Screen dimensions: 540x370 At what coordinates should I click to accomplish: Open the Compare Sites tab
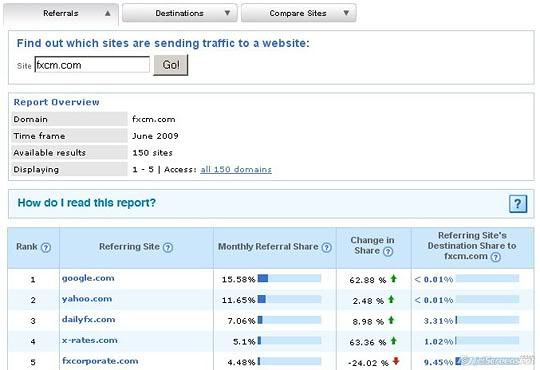[298, 13]
